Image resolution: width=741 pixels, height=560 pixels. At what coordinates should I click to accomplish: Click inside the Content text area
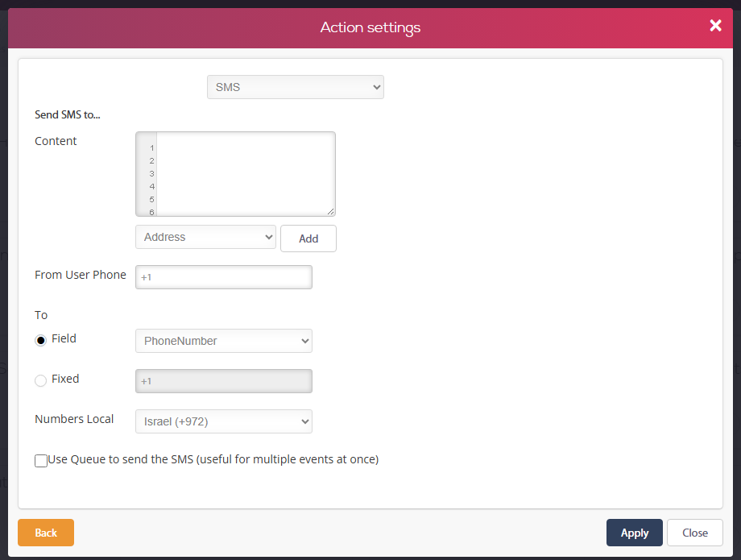246,174
